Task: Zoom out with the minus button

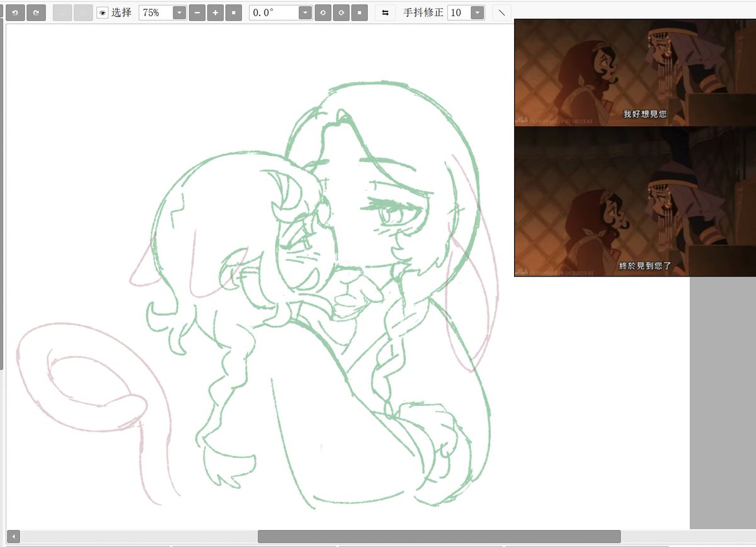Action: 197,13
